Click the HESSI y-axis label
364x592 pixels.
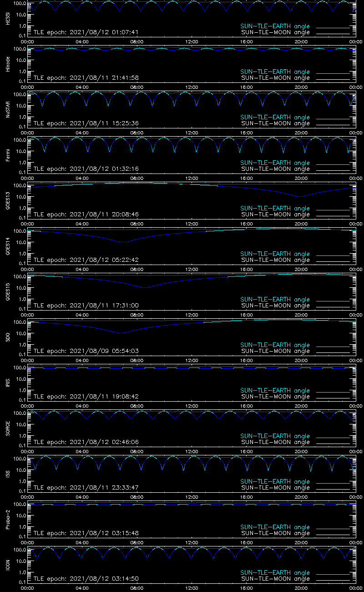(x=8, y=19)
